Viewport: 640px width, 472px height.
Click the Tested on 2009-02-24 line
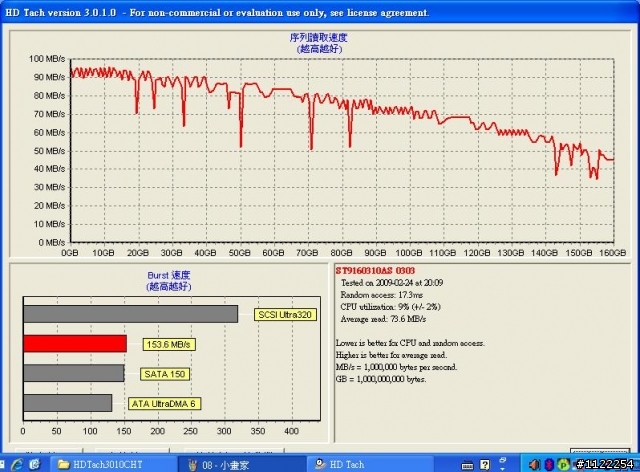point(392,283)
